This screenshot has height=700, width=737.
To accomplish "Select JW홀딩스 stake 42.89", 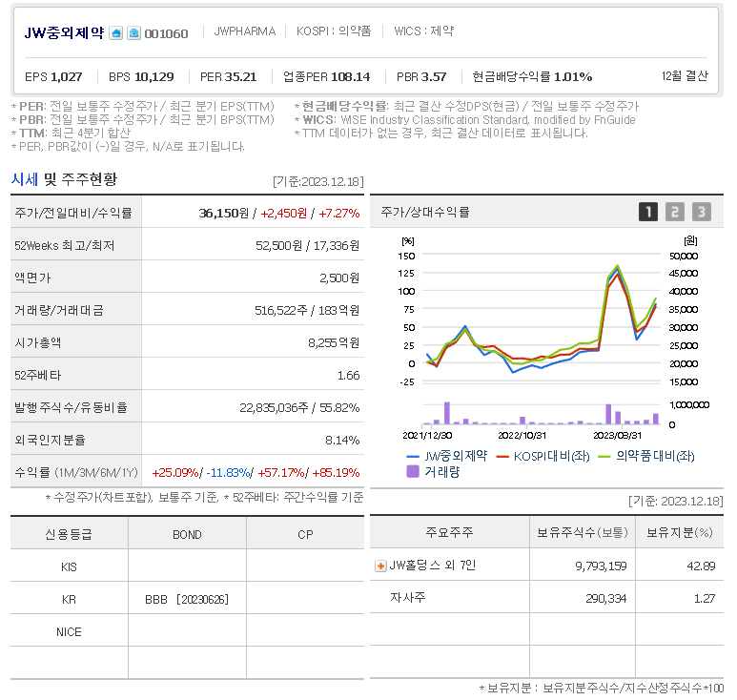I will point(701,566).
